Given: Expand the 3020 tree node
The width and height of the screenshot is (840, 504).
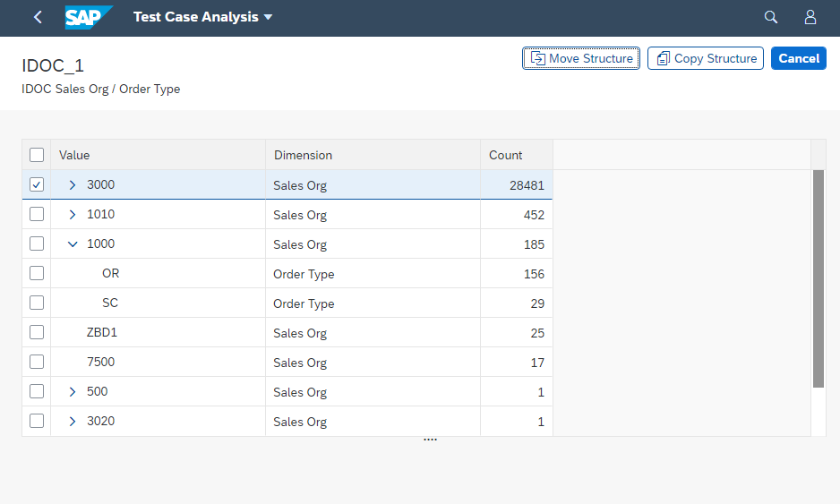Looking at the screenshot, I should click(73, 421).
